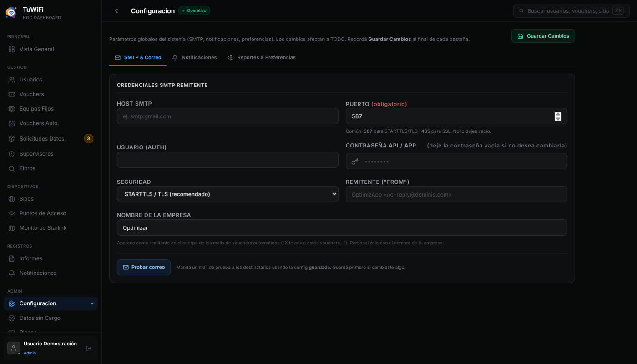Viewport: 637px width, 364px height.
Task: Click the ⌘K shortcut badge
Action: click(618, 10)
